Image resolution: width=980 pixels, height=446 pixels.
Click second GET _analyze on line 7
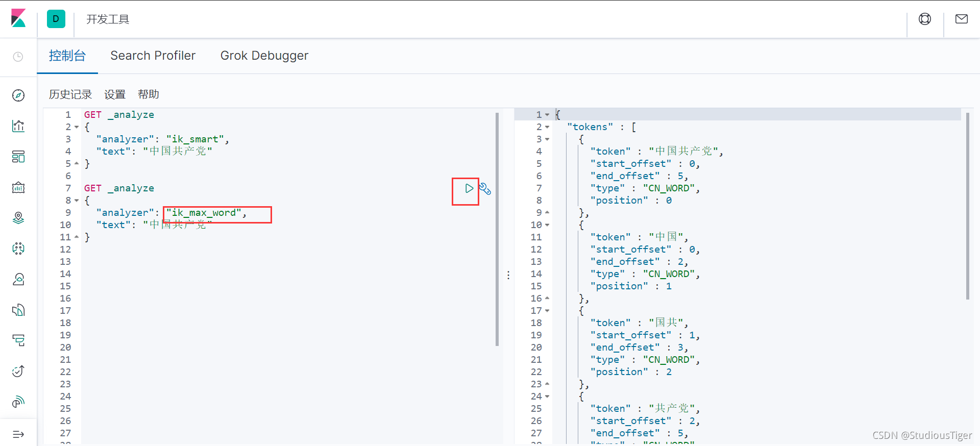tap(119, 188)
